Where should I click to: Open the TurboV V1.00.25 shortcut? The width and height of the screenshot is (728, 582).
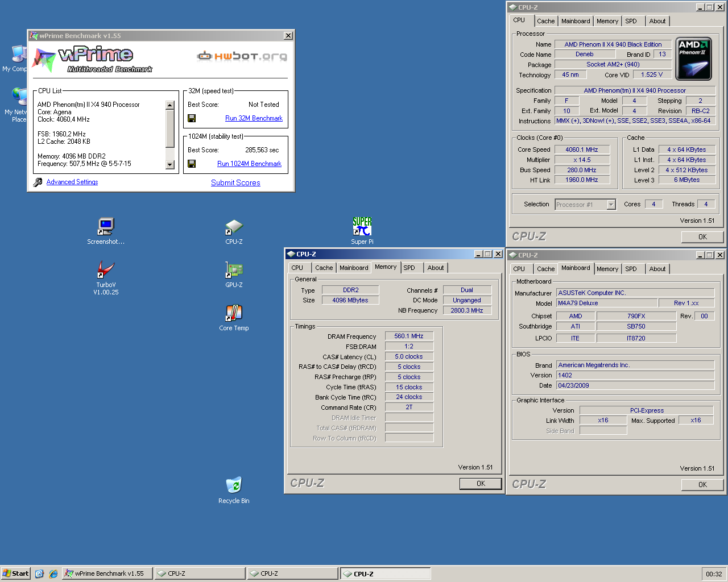tap(106, 278)
